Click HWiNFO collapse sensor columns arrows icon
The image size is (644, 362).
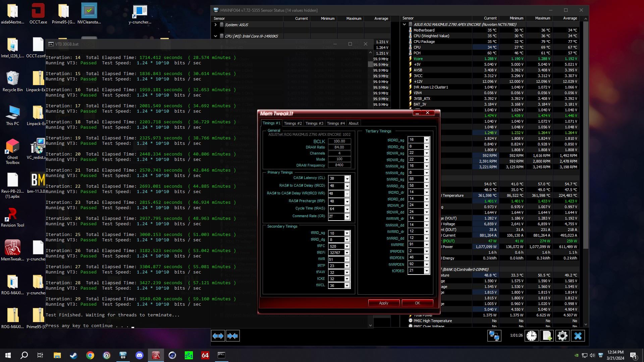pyautogui.click(x=233, y=336)
